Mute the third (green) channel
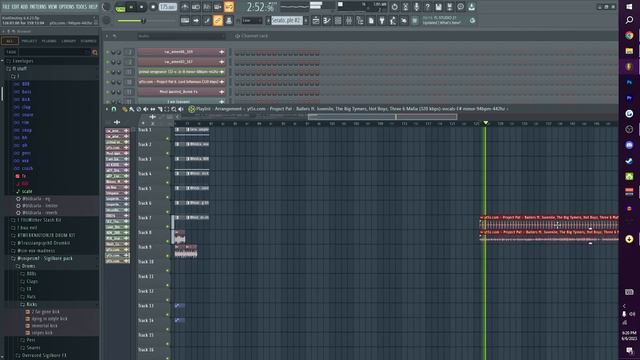 [108, 72]
